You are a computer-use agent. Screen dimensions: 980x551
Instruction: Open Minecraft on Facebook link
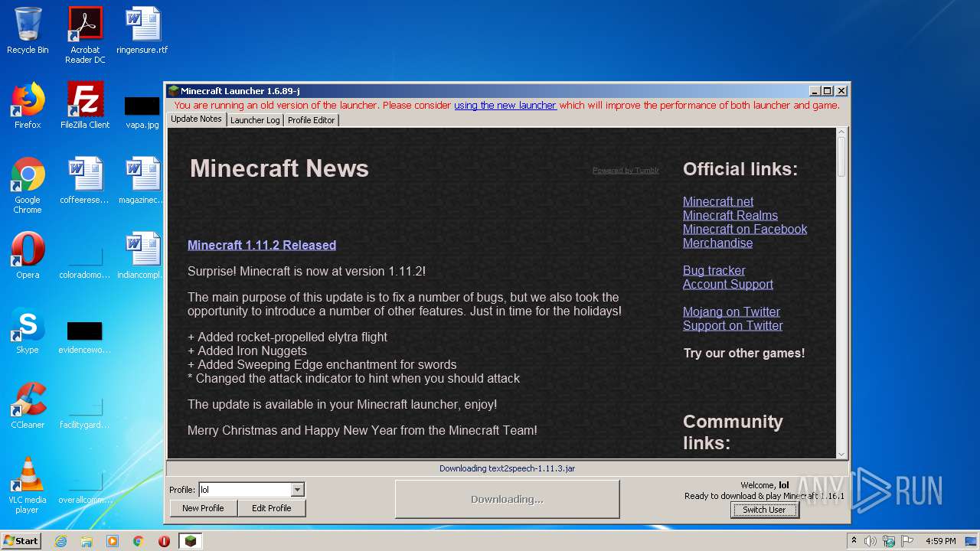[745, 229]
